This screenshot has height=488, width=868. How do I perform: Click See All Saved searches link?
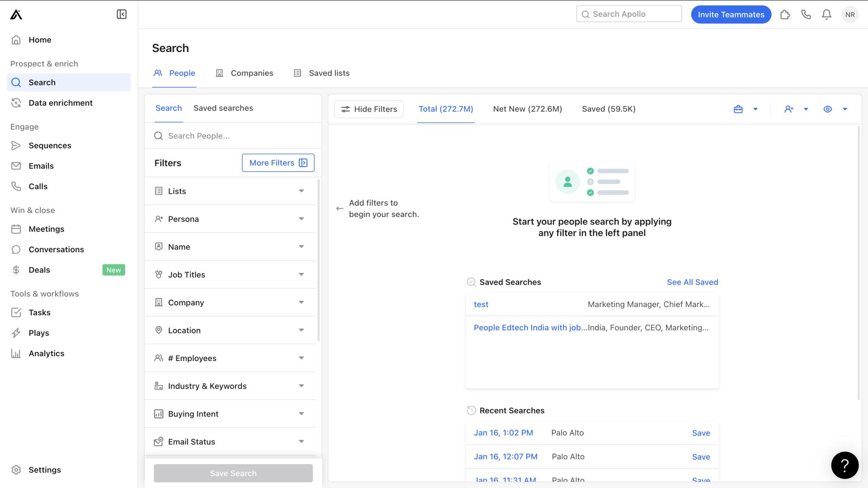(692, 282)
